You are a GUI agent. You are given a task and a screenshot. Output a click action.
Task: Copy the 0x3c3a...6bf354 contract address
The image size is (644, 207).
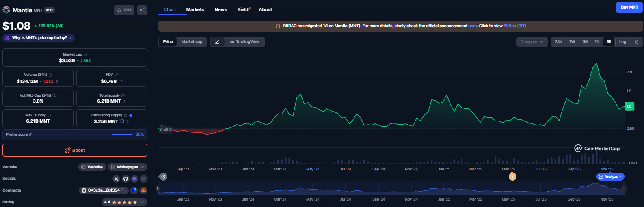tap(124, 190)
